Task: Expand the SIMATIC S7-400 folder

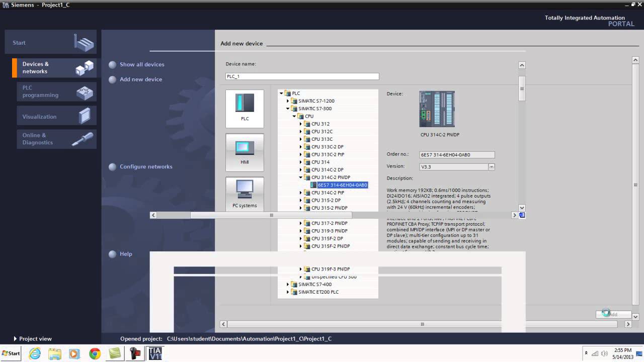Action: (288, 285)
